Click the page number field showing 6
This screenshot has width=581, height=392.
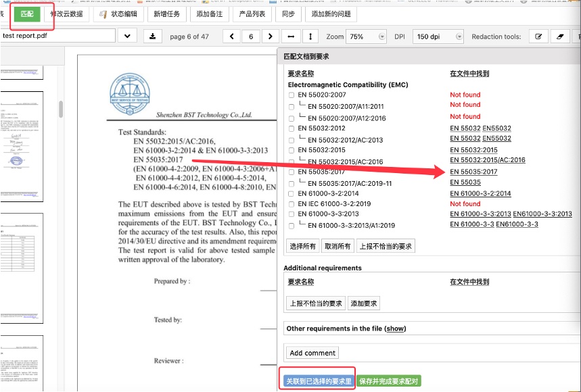[x=251, y=36]
